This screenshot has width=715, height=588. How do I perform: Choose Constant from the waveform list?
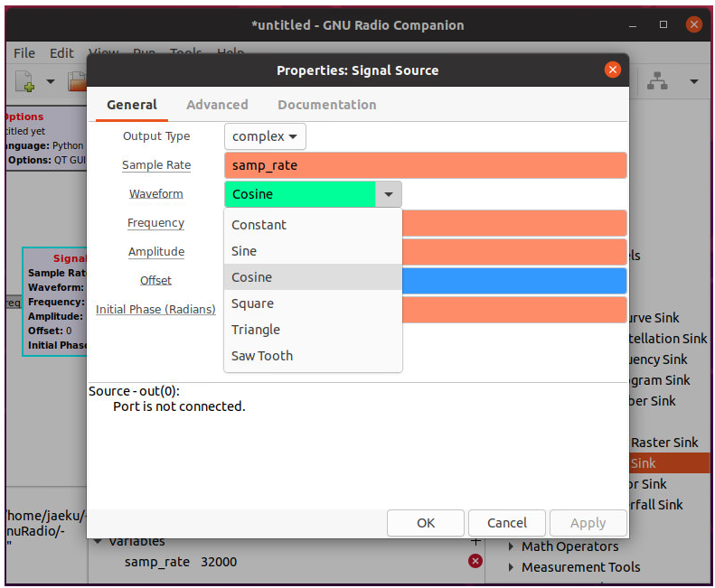coord(313,225)
